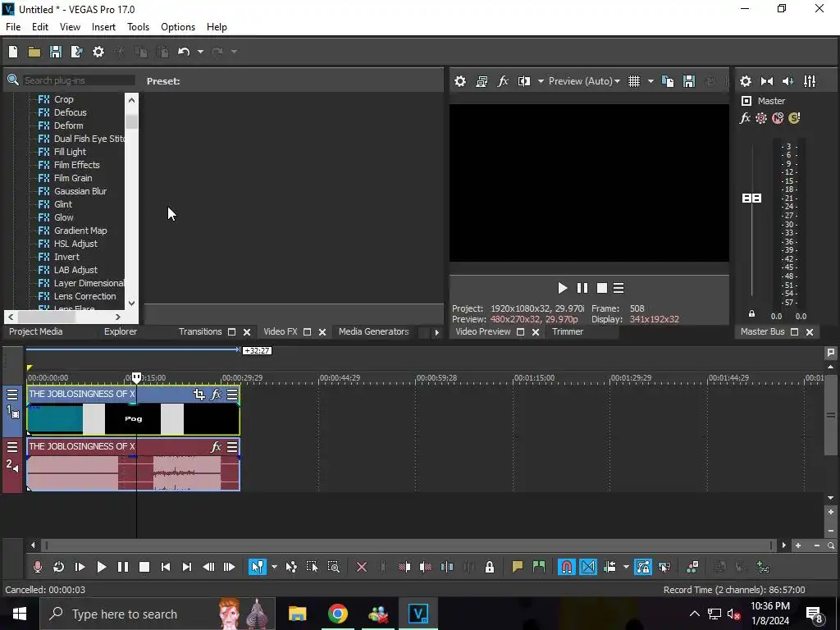Switch to the Transitions tab

(x=200, y=331)
